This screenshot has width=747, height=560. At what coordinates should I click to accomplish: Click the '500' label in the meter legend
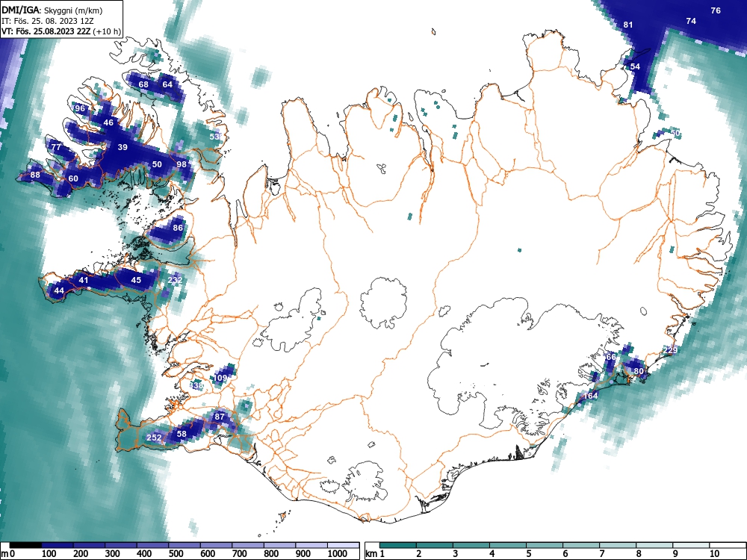click(176, 554)
